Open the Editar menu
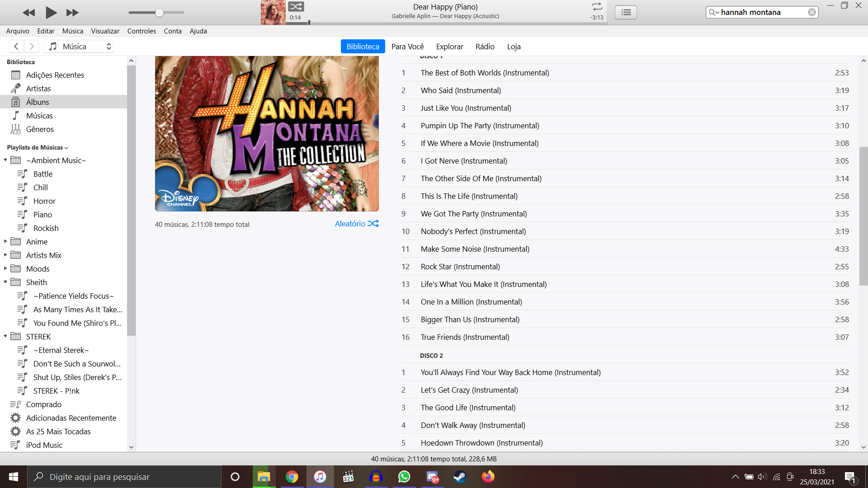868x488 pixels. coord(46,31)
